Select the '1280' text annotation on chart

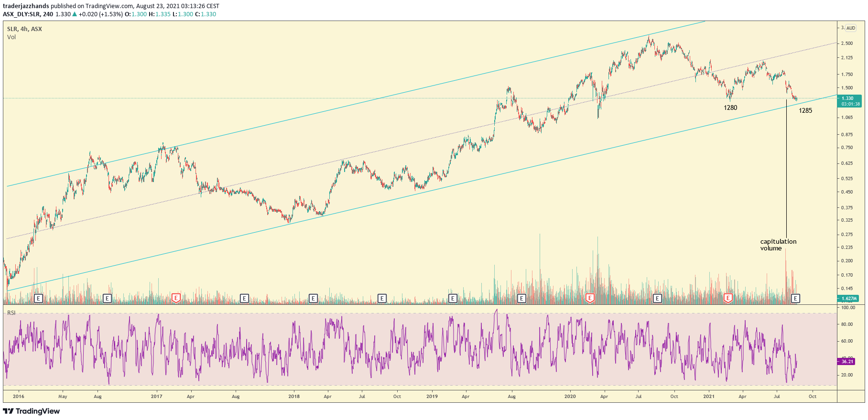click(730, 108)
